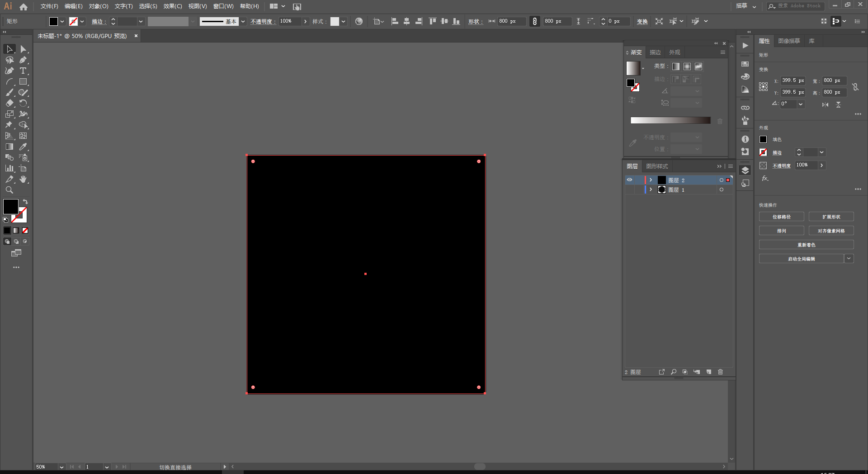Click the 扩展形状 button

(x=831, y=217)
